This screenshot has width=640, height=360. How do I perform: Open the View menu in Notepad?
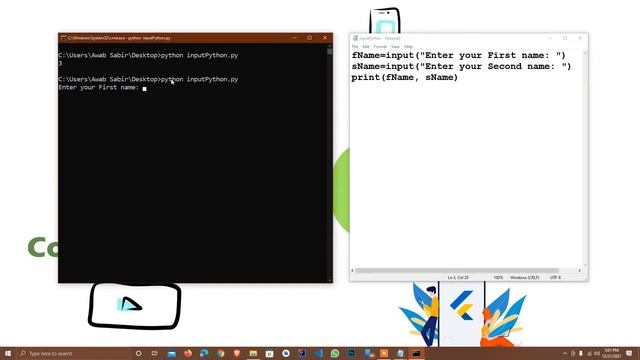click(x=395, y=47)
